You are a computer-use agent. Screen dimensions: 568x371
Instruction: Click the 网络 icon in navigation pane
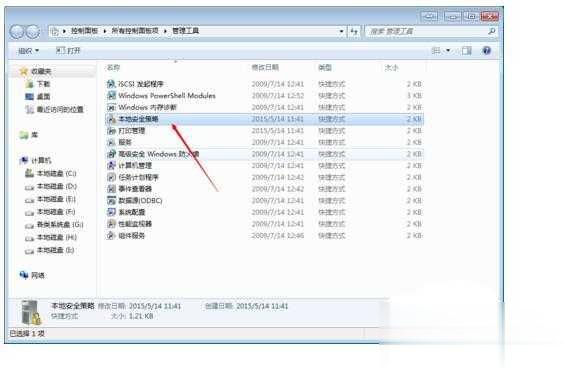pyautogui.click(x=24, y=275)
